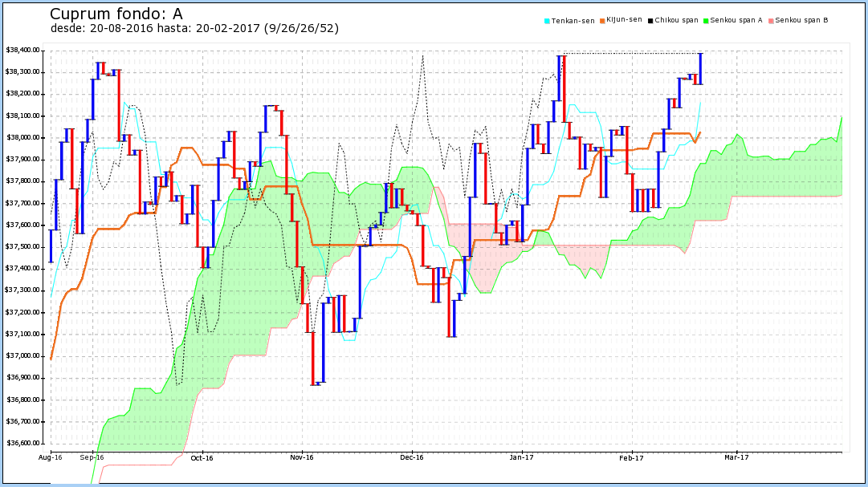This screenshot has height=487, width=868.
Task: Click the "$37,300.00" price axis label
Action: (22, 290)
